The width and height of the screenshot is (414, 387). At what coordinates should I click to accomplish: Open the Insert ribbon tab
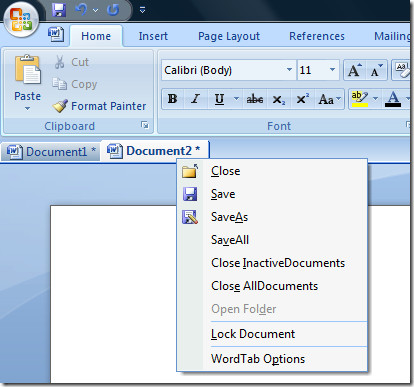[153, 36]
